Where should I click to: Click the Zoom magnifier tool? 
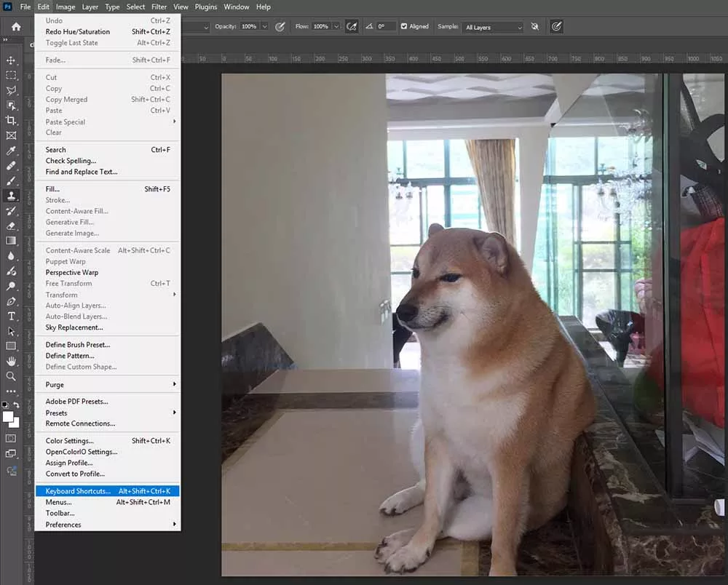click(x=11, y=376)
